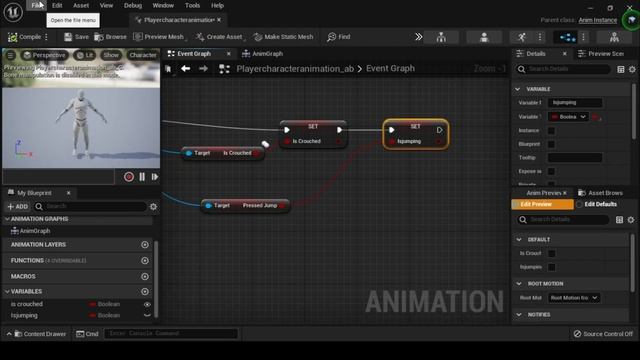Viewport: 640px width, 360px height.
Task: Navigate forward in graph history
Action: [x=203, y=69]
